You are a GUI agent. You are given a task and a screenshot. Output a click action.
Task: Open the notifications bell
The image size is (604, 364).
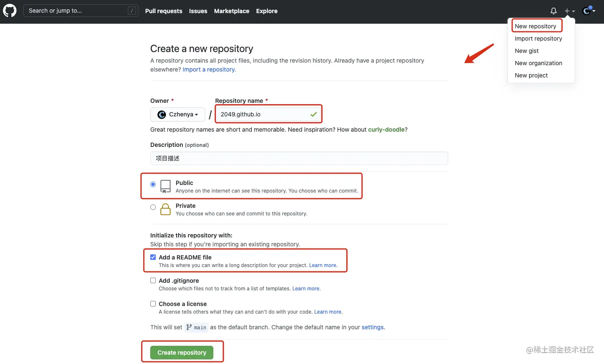(x=553, y=11)
